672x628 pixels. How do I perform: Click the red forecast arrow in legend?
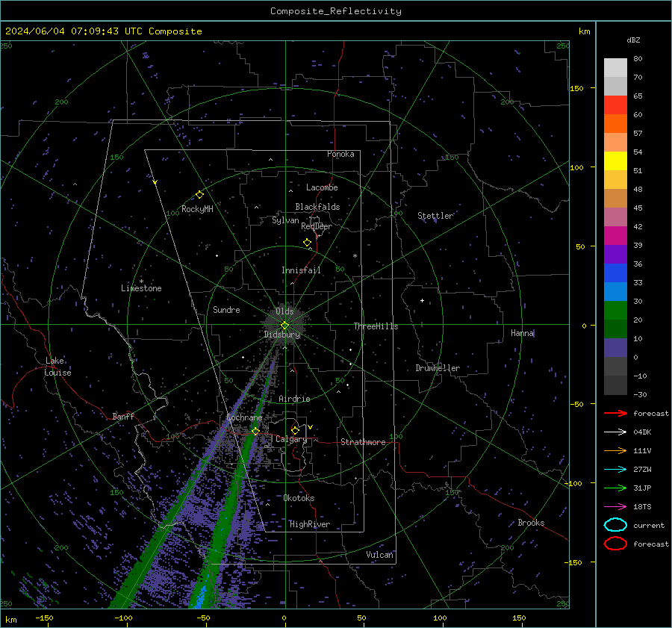[615, 413]
